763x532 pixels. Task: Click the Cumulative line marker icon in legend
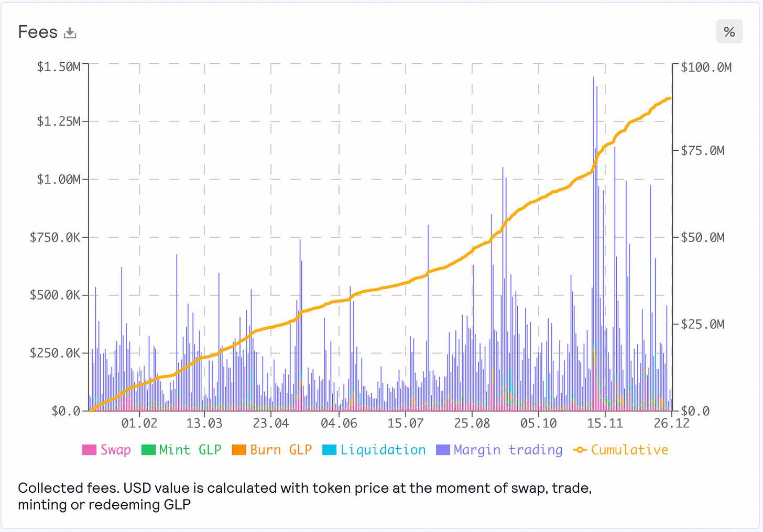(x=580, y=450)
